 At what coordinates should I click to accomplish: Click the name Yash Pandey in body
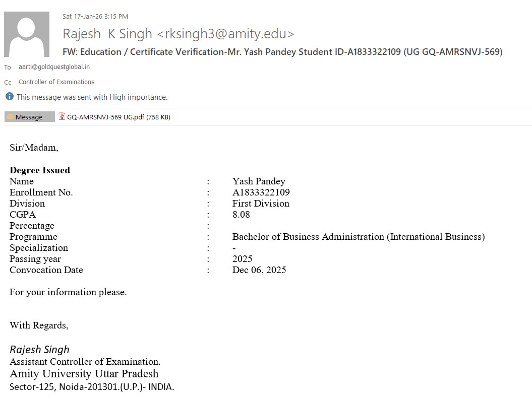point(259,181)
